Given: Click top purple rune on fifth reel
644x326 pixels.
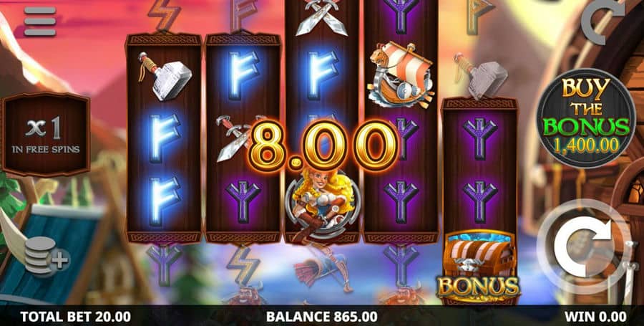Looking at the screenshot, I should point(479,138).
